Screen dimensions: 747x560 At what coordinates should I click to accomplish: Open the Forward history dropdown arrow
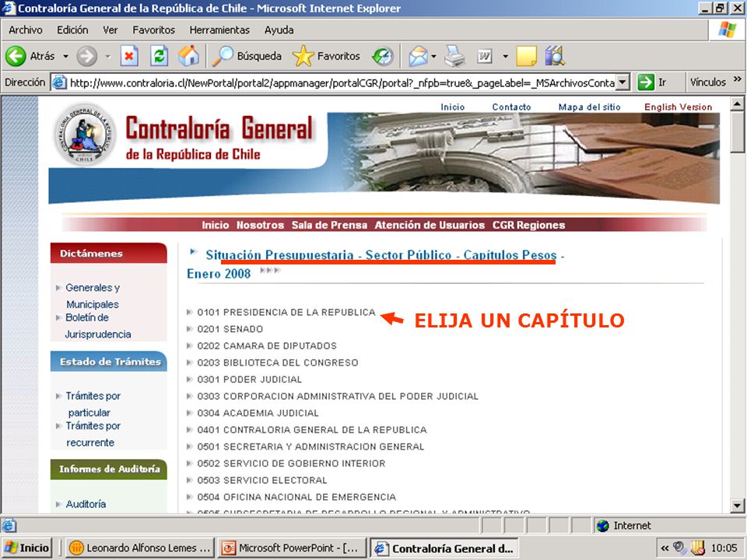(107, 56)
